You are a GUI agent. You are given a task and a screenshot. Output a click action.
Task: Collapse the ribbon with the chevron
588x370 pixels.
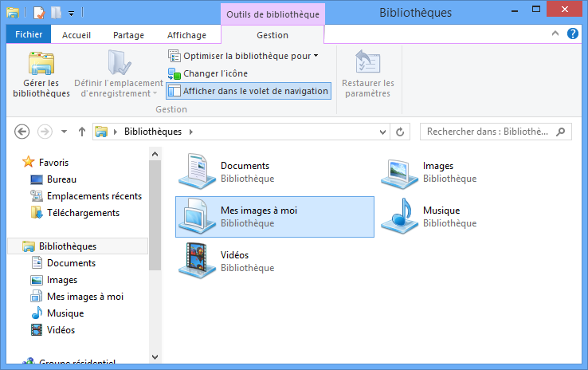[555, 33]
